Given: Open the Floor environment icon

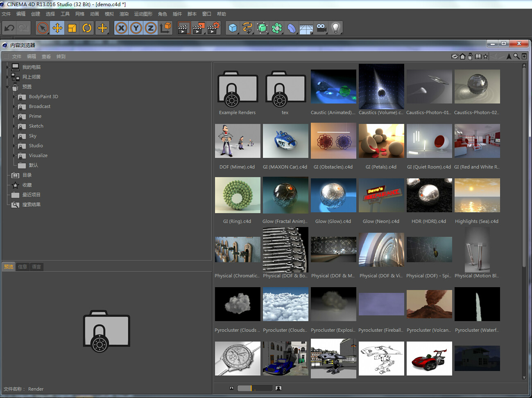Looking at the screenshot, I should tap(306, 28).
